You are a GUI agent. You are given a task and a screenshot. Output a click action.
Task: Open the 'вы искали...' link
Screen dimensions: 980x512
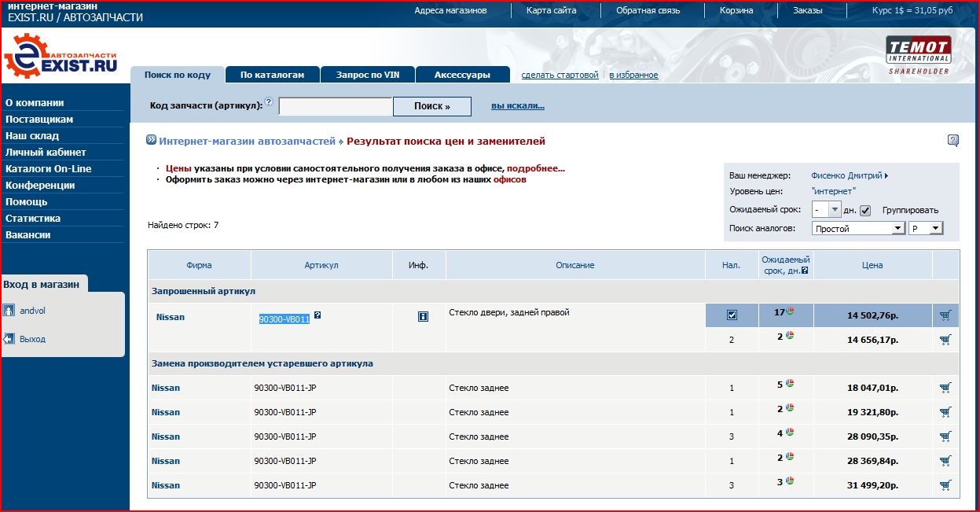pos(518,106)
